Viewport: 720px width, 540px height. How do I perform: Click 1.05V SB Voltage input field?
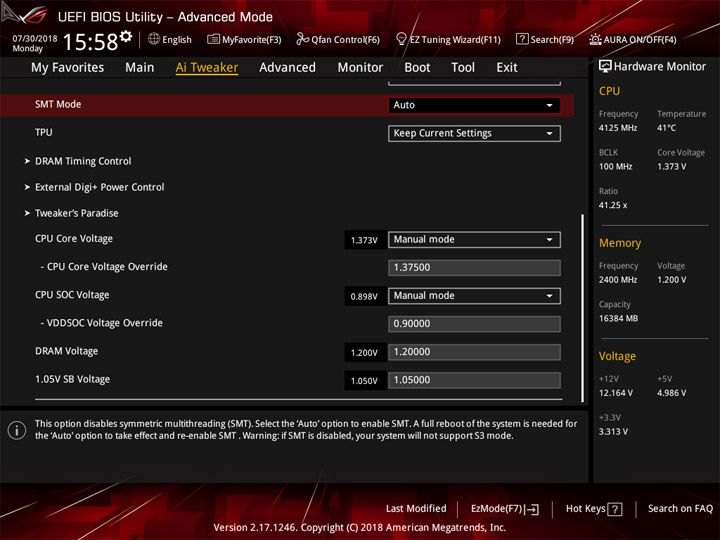(474, 380)
